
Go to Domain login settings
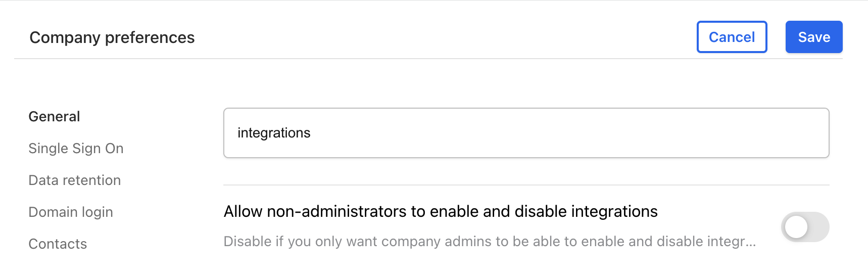coord(70,212)
